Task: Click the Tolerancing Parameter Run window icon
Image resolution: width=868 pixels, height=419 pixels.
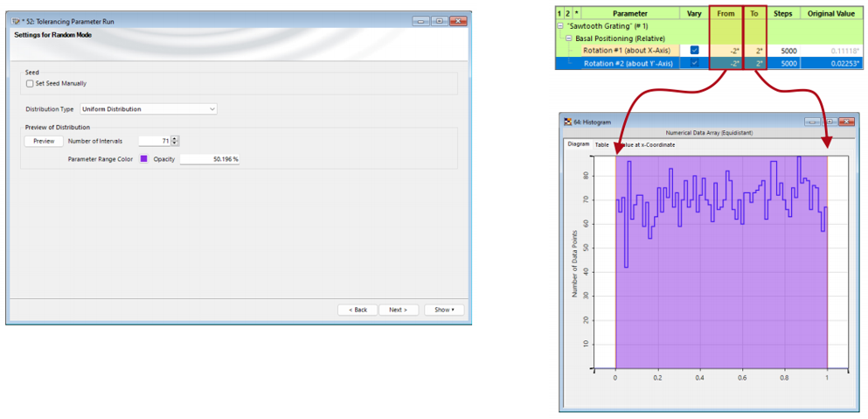Action: [x=15, y=22]
